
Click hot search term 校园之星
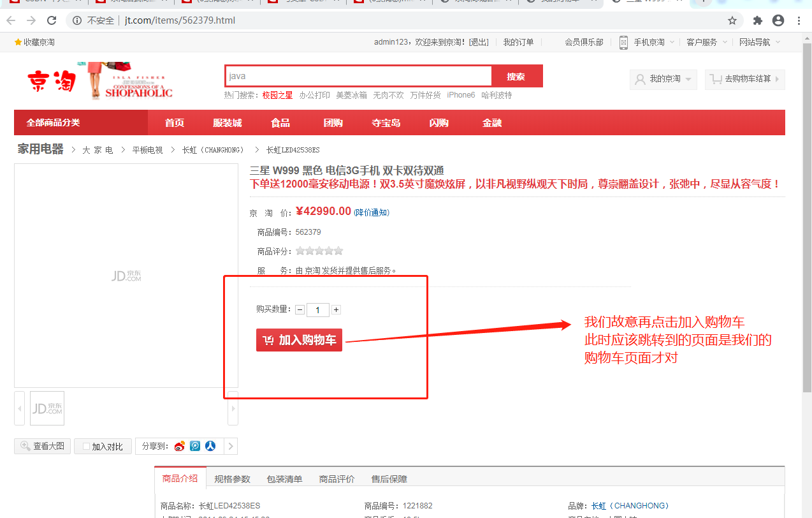pyautogui.click(x=278, y=95)
